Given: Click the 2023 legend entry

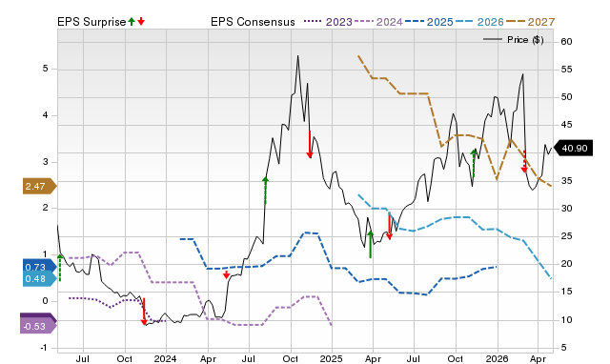Looking at the screenshot, I should coord(328,22).
